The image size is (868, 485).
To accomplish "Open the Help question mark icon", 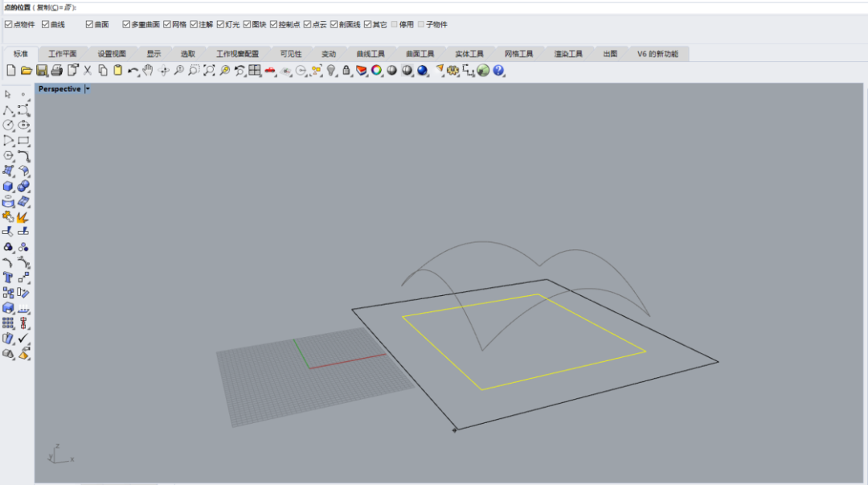I will coord(498,71).
